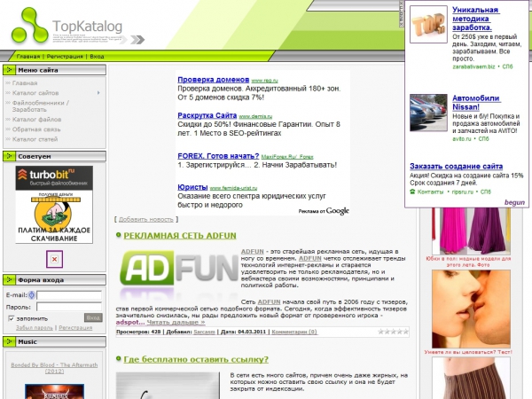Screen dimensions: 532x399
Task: Click into the E-mail input field
Action: click(69, 295)
